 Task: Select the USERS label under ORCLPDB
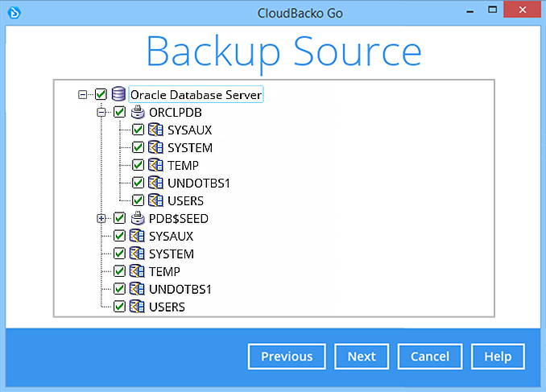185,201
